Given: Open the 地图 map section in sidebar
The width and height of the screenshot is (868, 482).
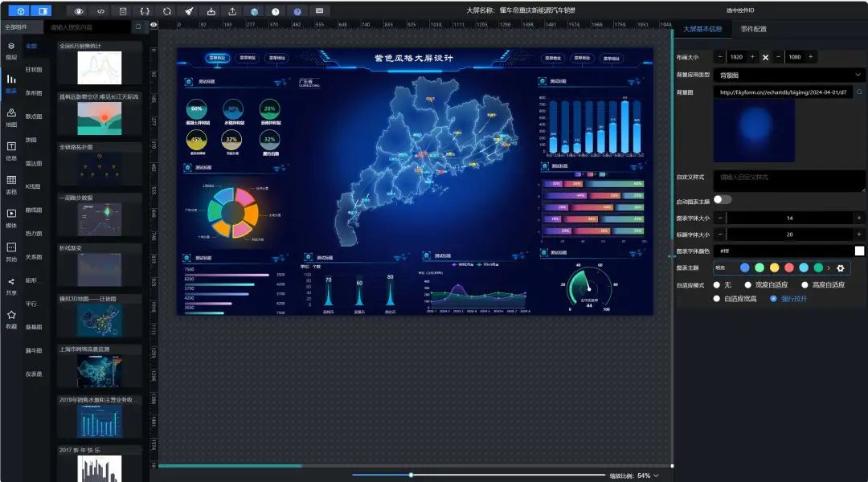Looking at the screenshot, I should 11,116.
